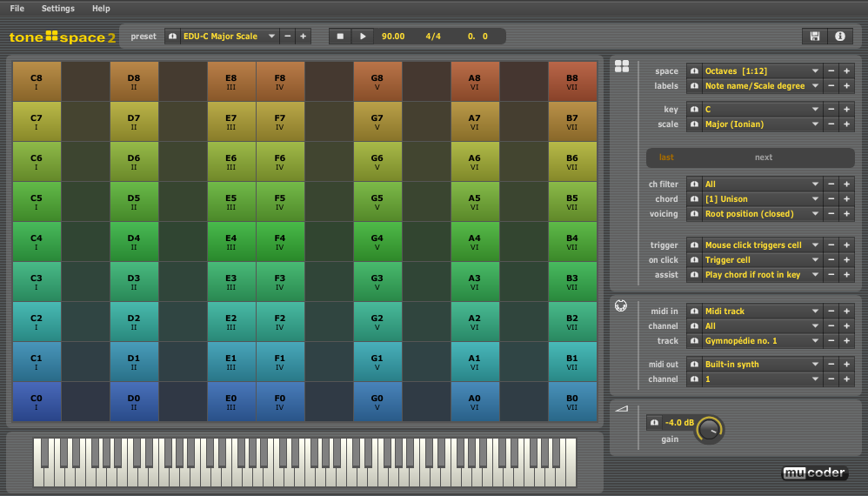Click the MIDI learn icon for gain
This screenshot has height=496, width=868.
click(x=654, y=422)
